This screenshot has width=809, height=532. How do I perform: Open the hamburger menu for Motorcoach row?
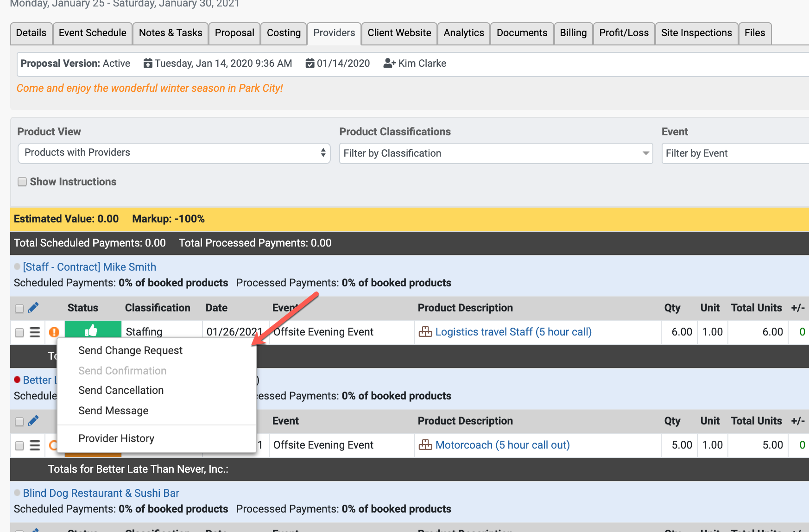tap(35, 445)
